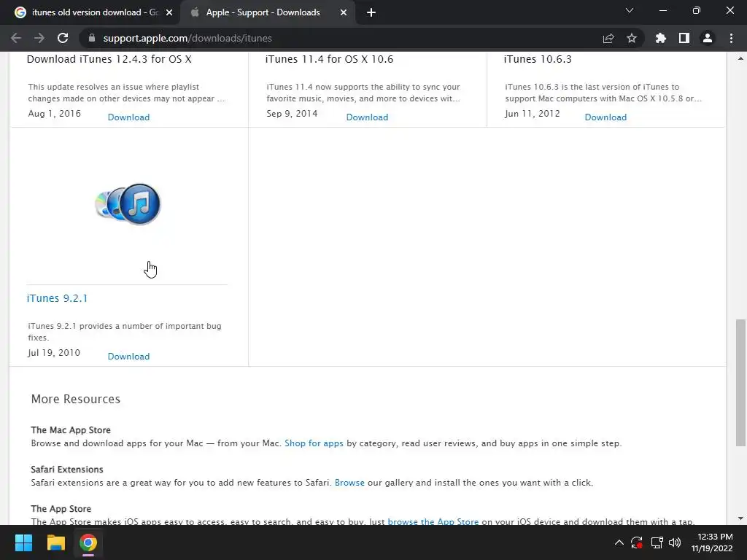Screen dimensions: 747x560
Task: View site info via the lock icon
Action: pyautogui.click(x=92, y=38)
